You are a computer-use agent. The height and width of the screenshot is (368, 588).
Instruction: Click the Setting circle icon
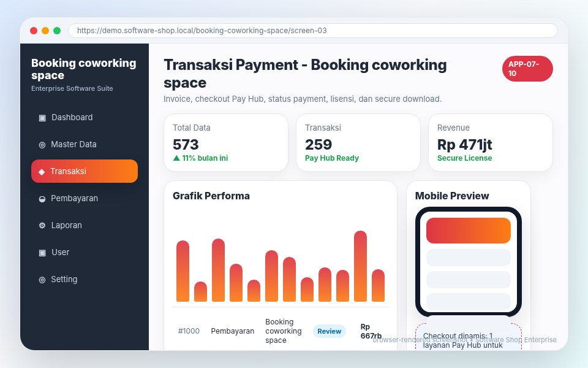coord(42,280)
